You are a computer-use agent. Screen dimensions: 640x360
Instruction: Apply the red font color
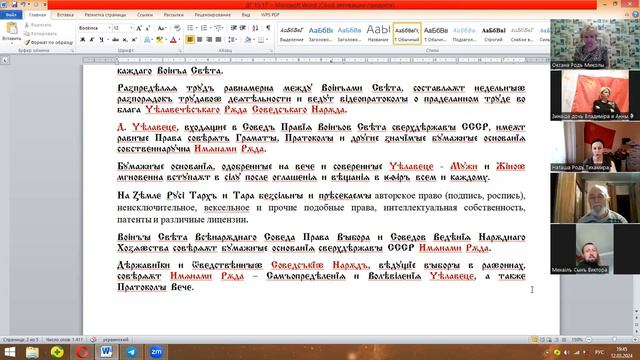[x=173, y=40]
